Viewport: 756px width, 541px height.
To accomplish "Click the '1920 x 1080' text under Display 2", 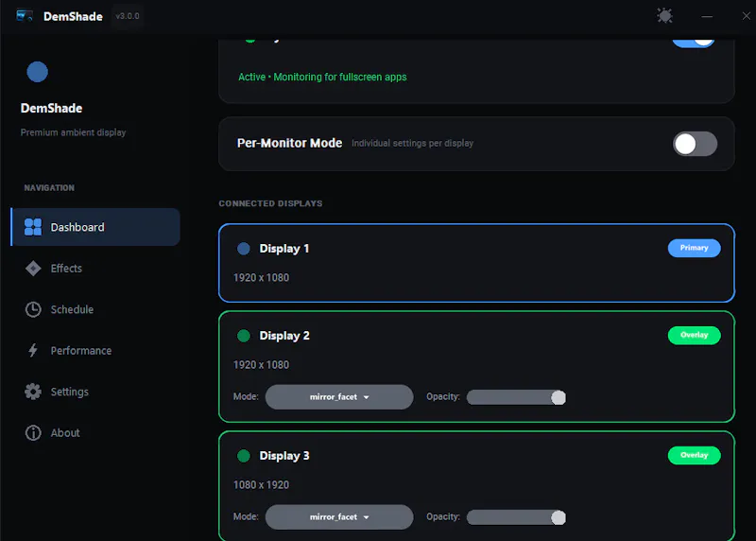I will click(x=261, y=365).
